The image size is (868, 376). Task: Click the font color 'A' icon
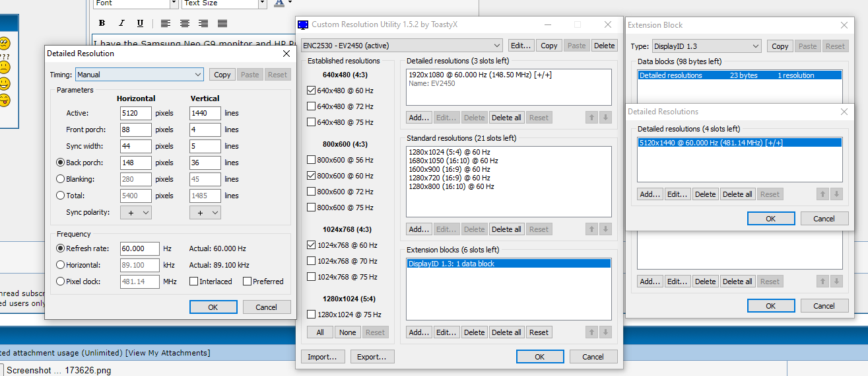click(279, 3)
